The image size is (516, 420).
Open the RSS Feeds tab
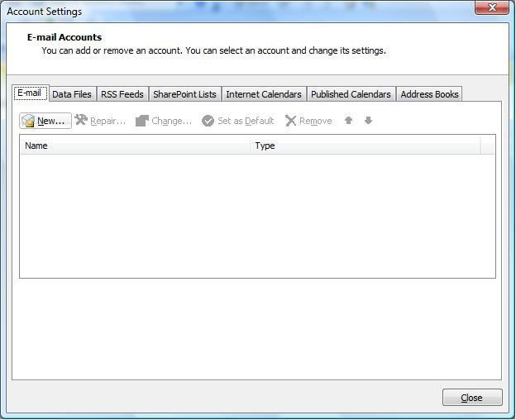point(122,94)
